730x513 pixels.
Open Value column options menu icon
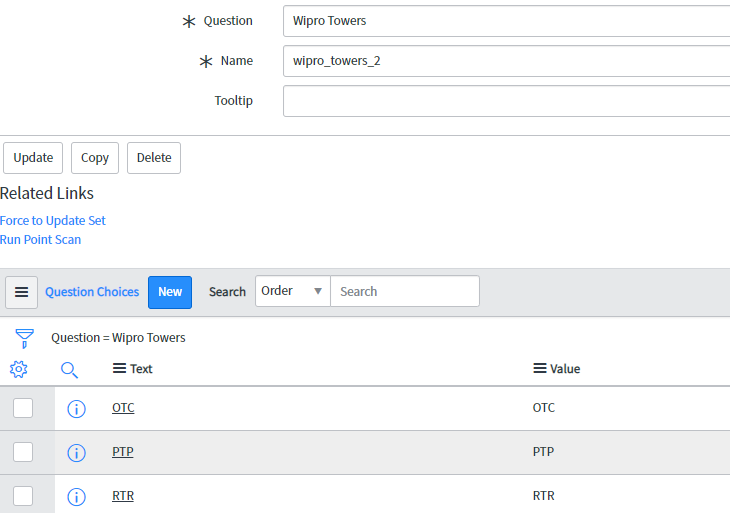(x=540, y=369)
